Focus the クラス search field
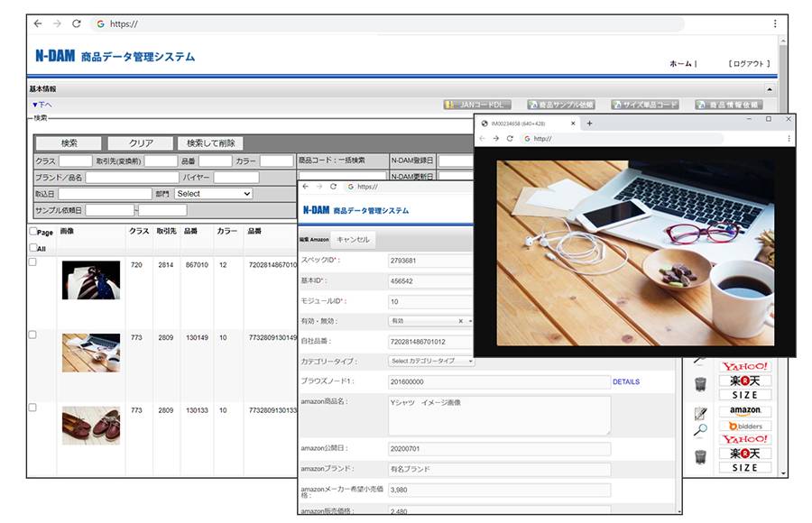The width and height of the screenshot is (812, 523). 76,161
